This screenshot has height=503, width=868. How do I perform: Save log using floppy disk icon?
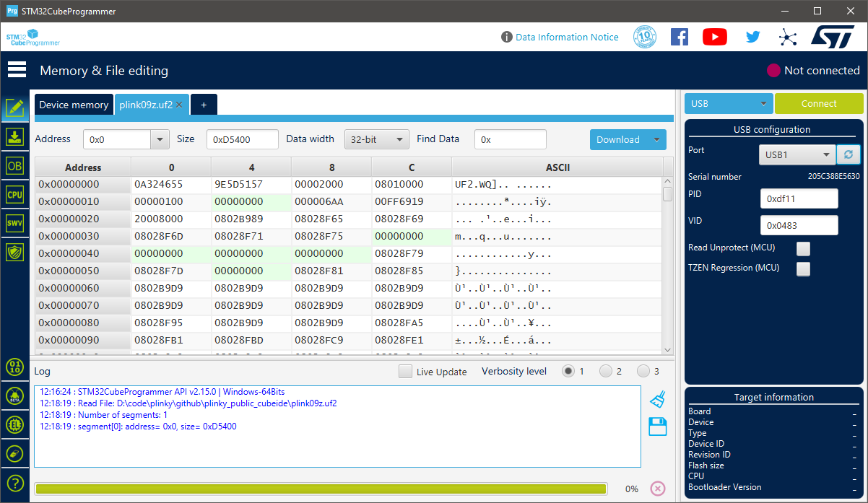tap(657, 427)
